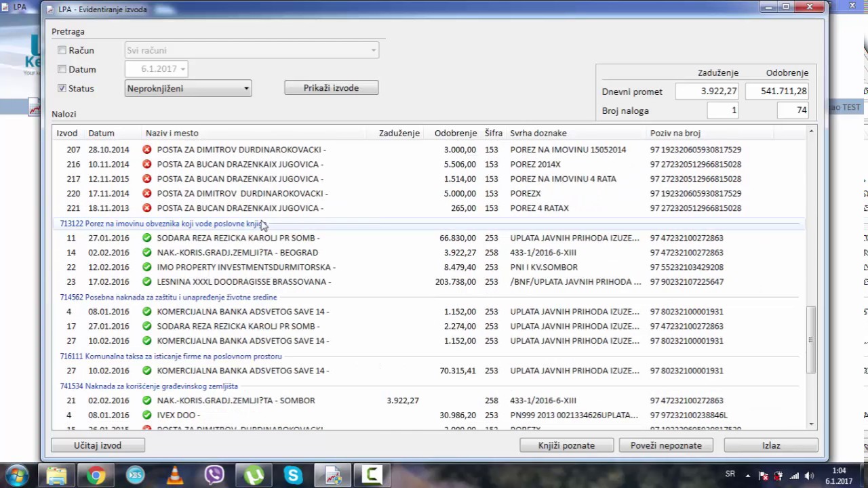This screenshot has height=488, width=868.
Task: Click the vertical scrollbar thumb in Nalozi list
Action: [811, 340]
